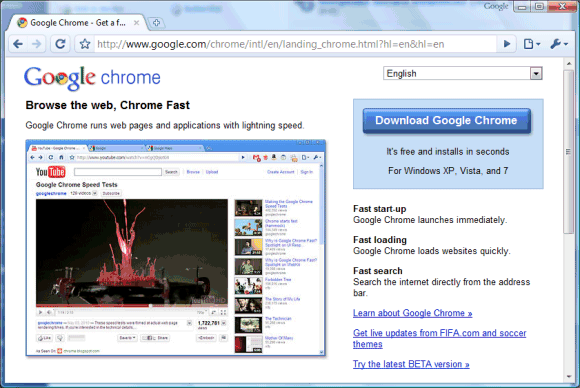
Task: Open the page menu icon
Action: point(532,44)
